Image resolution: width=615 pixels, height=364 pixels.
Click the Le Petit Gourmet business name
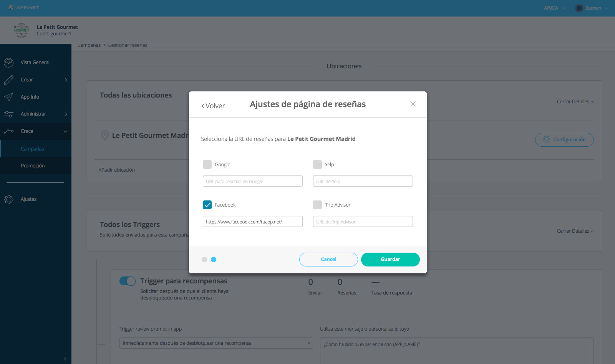tap(57, 27)
